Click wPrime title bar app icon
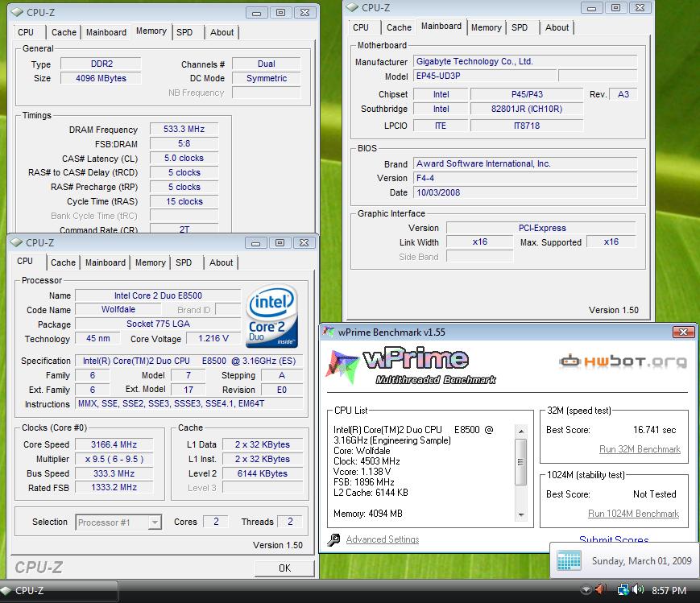 [x=329, y=332]
